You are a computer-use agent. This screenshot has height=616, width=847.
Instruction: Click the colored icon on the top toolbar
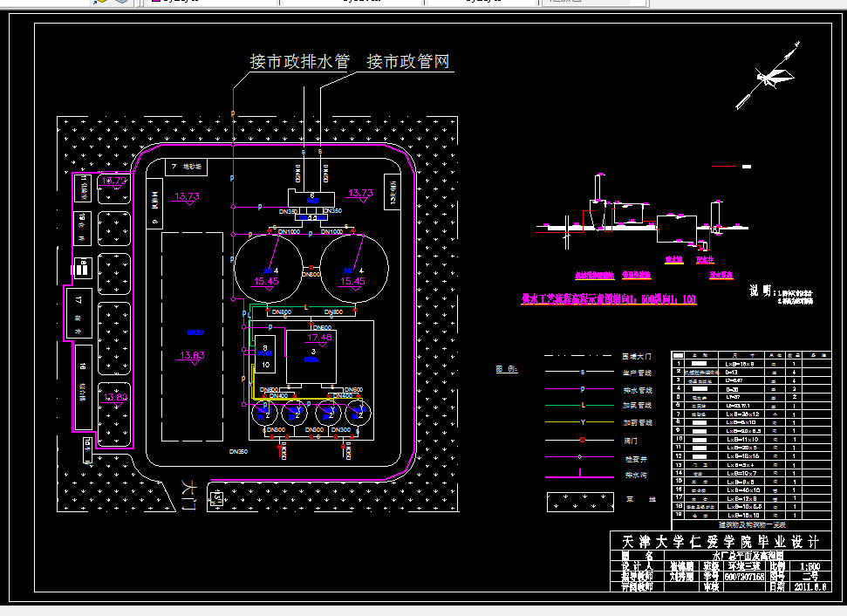click(101, 3)
